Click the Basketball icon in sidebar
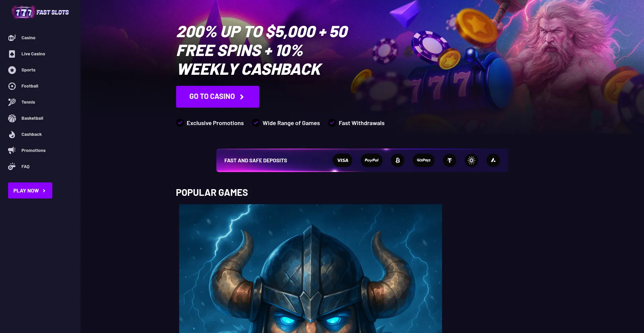The height and width of the screenshot is (333, 644). (12, 118)
